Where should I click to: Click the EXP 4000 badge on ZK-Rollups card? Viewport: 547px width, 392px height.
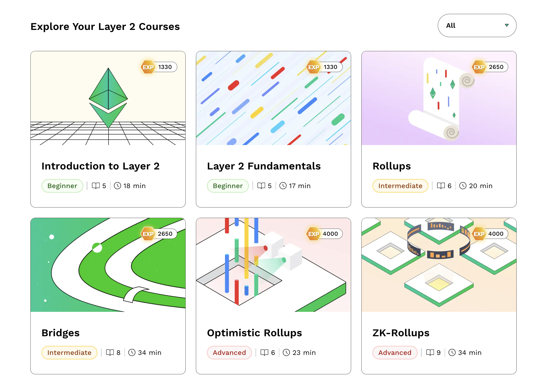coord(490,234)
